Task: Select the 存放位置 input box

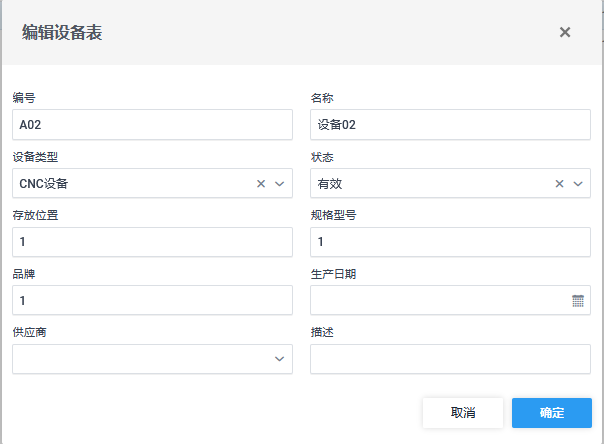Action: point(152,242)
